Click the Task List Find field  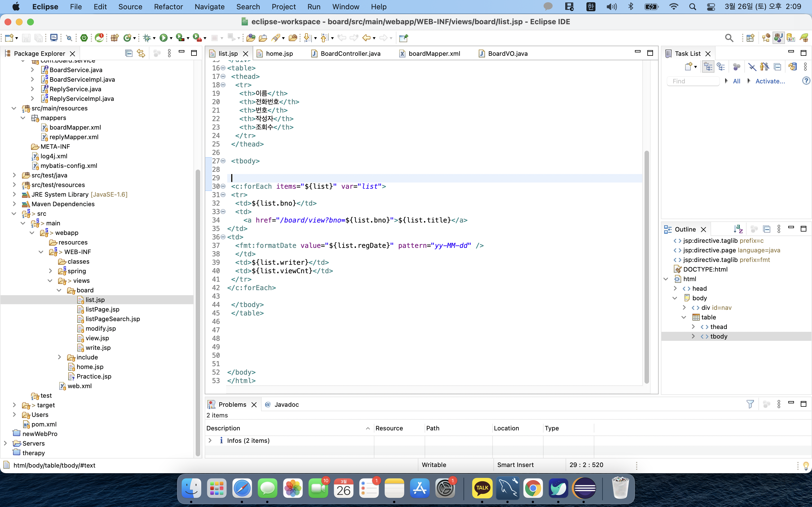693,81
